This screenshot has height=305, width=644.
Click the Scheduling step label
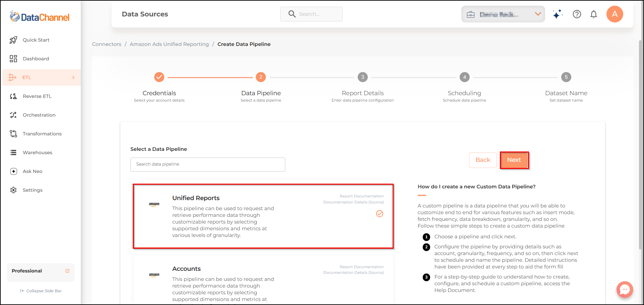point(464,93)
